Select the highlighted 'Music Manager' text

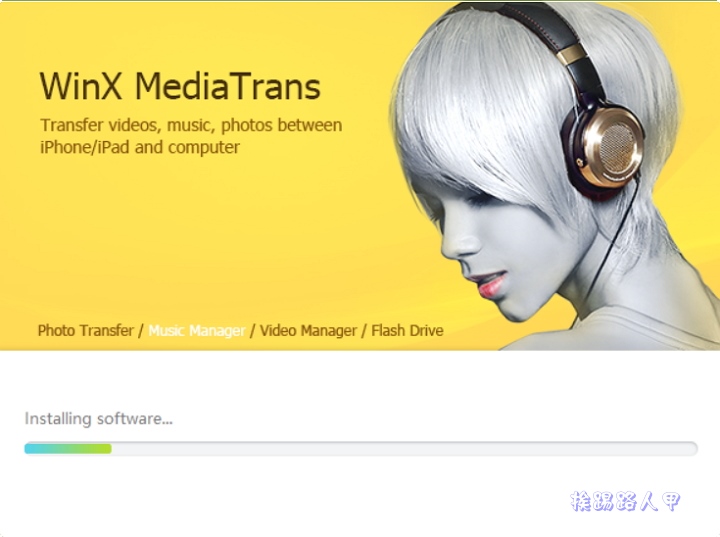pos(197,330)
